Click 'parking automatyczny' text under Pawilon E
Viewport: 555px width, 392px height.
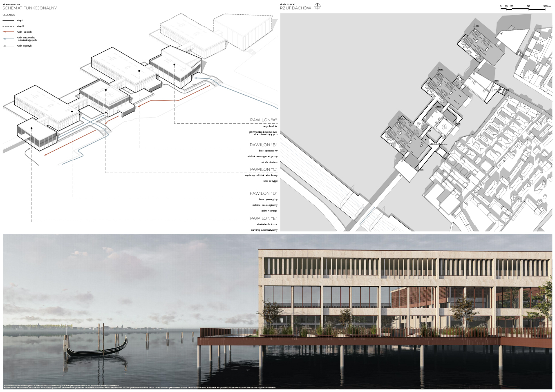click(264, 230)
